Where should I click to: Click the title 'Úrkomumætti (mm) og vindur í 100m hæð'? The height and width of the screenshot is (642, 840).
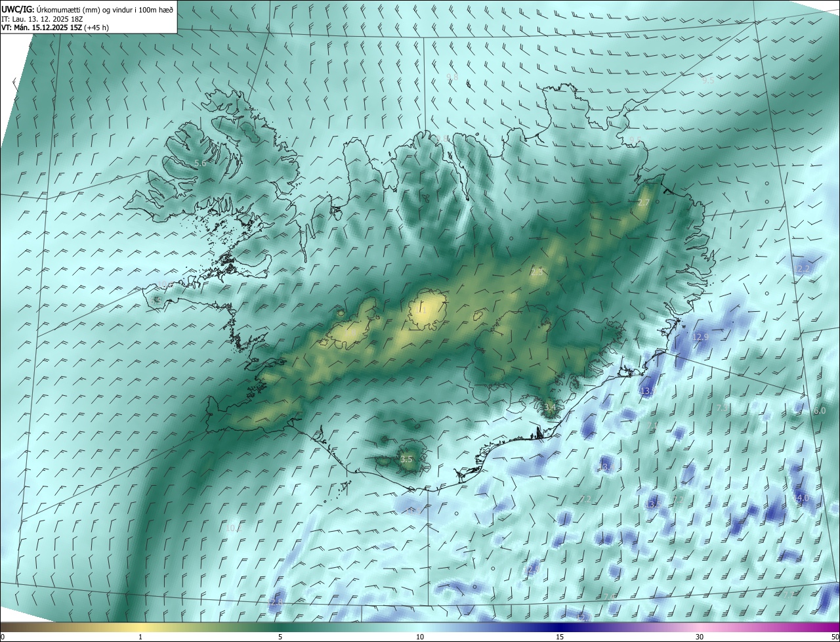click(105, 9)
